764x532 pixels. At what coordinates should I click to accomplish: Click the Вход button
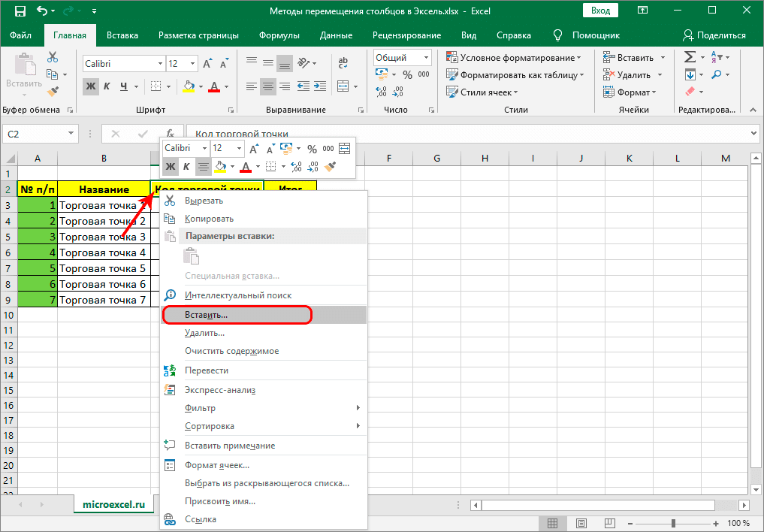click(602, 10)
